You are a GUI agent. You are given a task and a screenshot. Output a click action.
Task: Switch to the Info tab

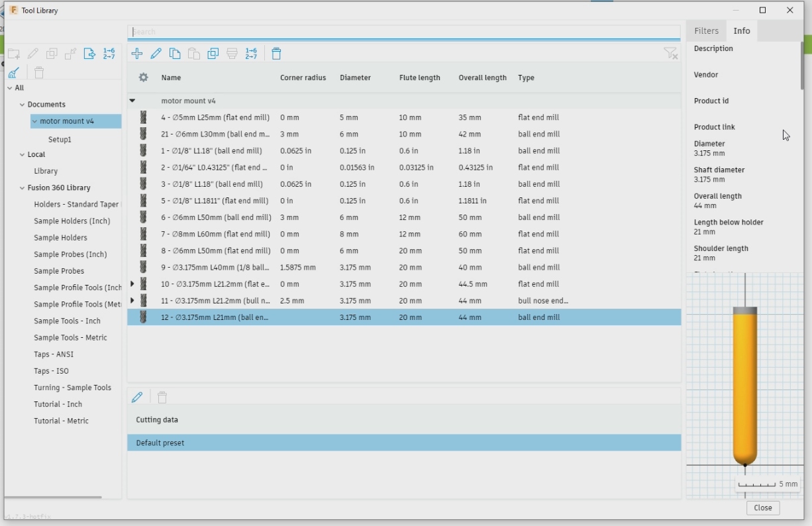[742, 31]
